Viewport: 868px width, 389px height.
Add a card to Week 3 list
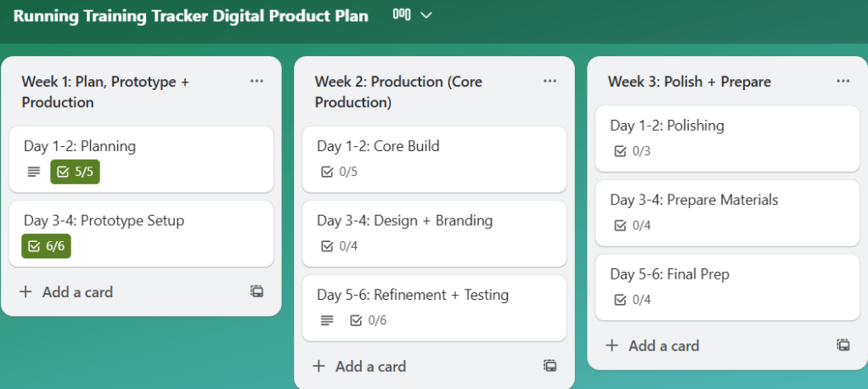tap(652, 346)
